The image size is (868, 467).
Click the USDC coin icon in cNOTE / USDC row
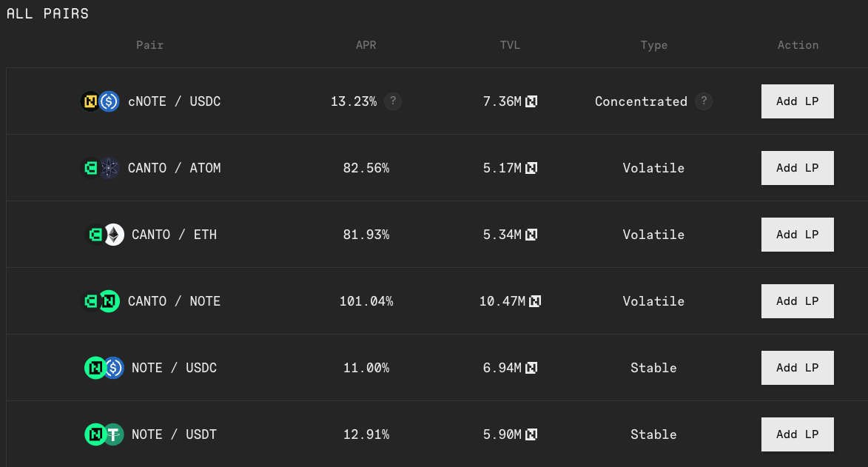[110, 101]
